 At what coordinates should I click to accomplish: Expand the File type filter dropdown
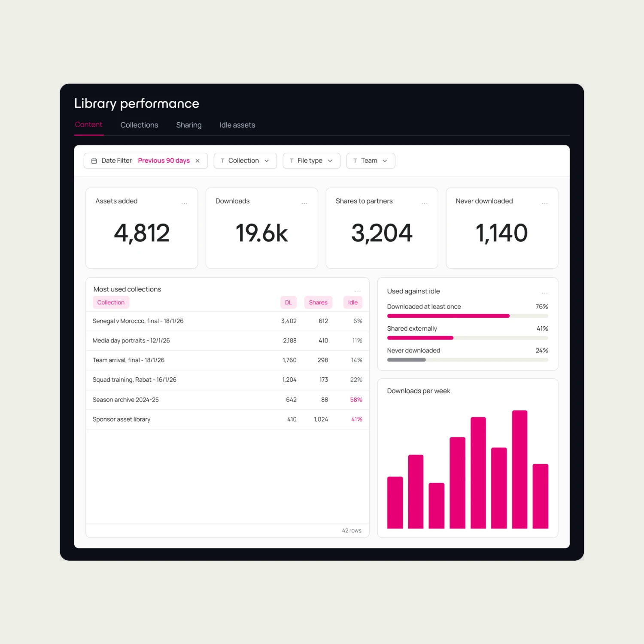pos(311,161)
